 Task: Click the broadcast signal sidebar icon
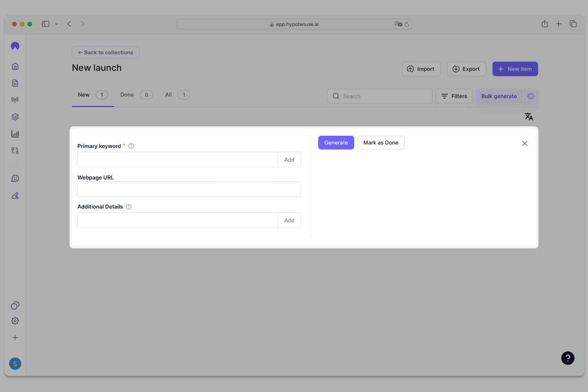[15, 100]
